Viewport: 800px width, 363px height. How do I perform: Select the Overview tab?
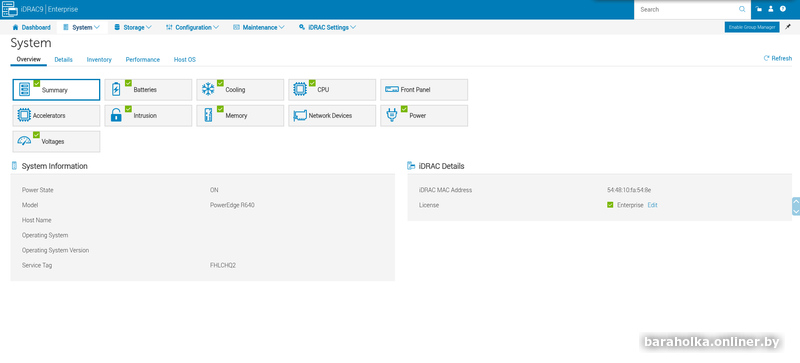click(x=29, y=60)
